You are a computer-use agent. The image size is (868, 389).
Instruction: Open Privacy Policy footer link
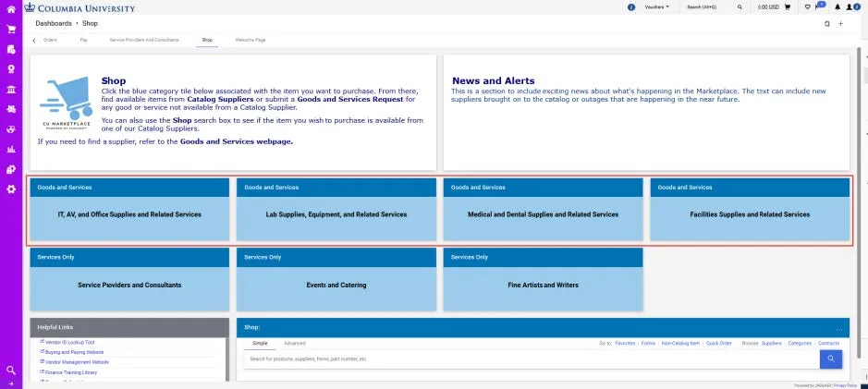coord(845,385)
